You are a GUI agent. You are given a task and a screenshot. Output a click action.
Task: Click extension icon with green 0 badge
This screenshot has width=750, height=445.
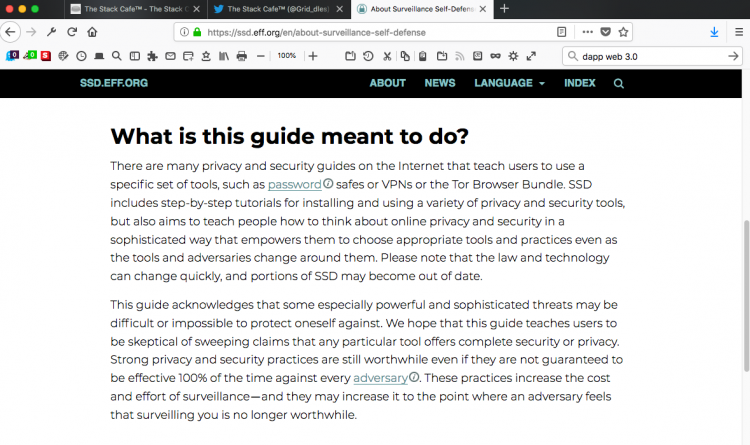[x=30, y=56]
